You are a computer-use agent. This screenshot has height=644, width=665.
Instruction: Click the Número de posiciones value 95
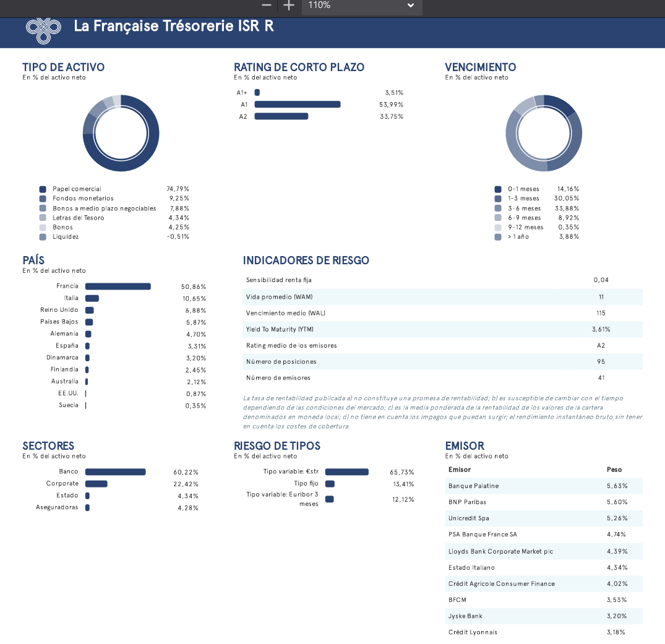click(601, 361)
